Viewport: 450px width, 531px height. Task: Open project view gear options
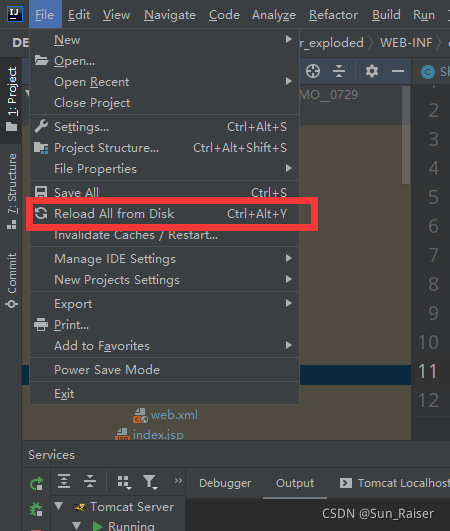click(371, 71)
